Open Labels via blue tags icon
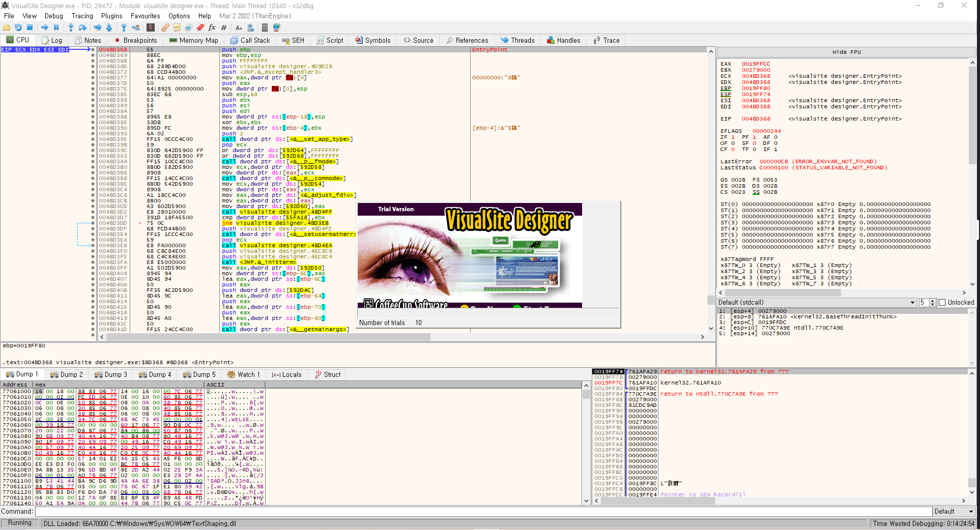 [189, 27]
